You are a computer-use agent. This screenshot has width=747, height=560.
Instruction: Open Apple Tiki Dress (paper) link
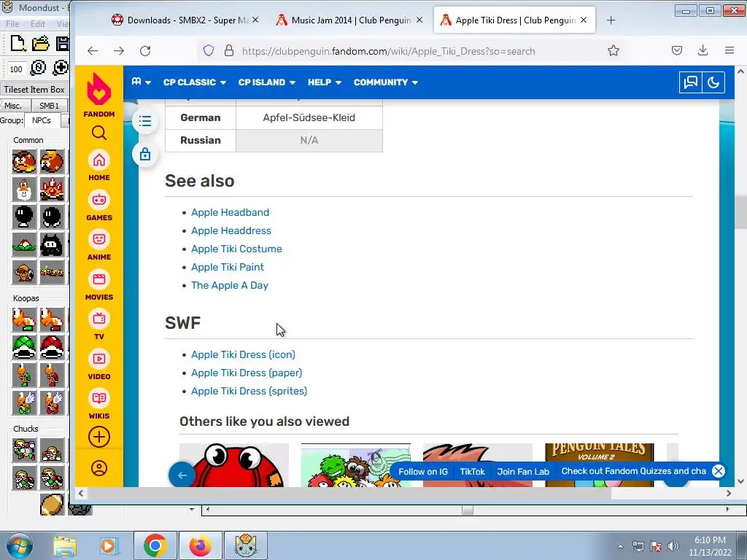click(247, 373)
